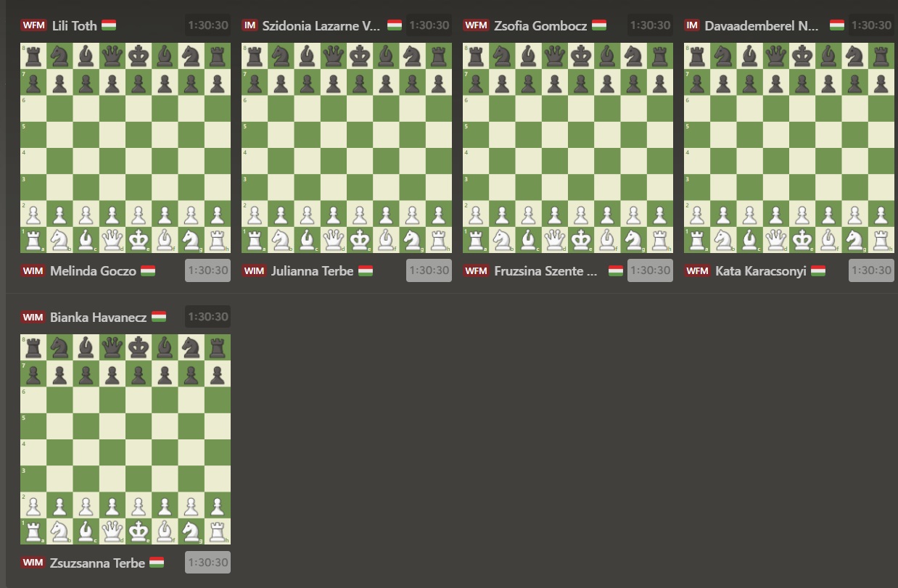Click white queen on Lili Toth's board
Screen dimensions: 898x588
pyautogui.click(x=112, y=239)
